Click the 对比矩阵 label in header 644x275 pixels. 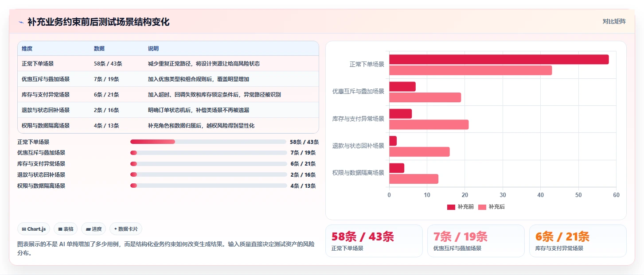[x=614, y=22]
